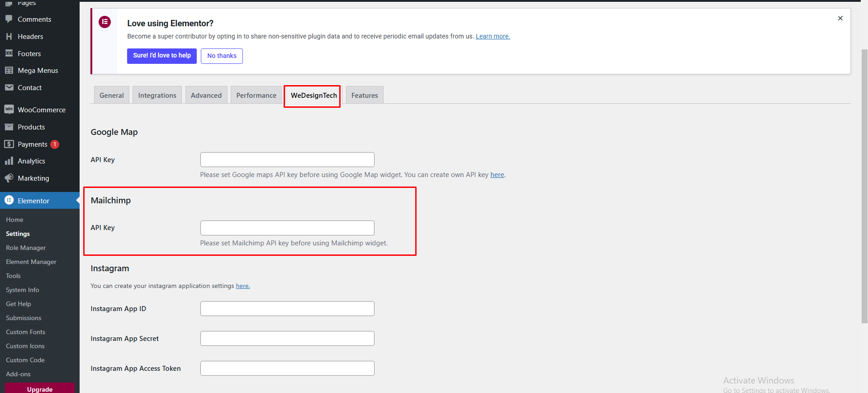Open the Custom Icons submenu item

point(25,346)
